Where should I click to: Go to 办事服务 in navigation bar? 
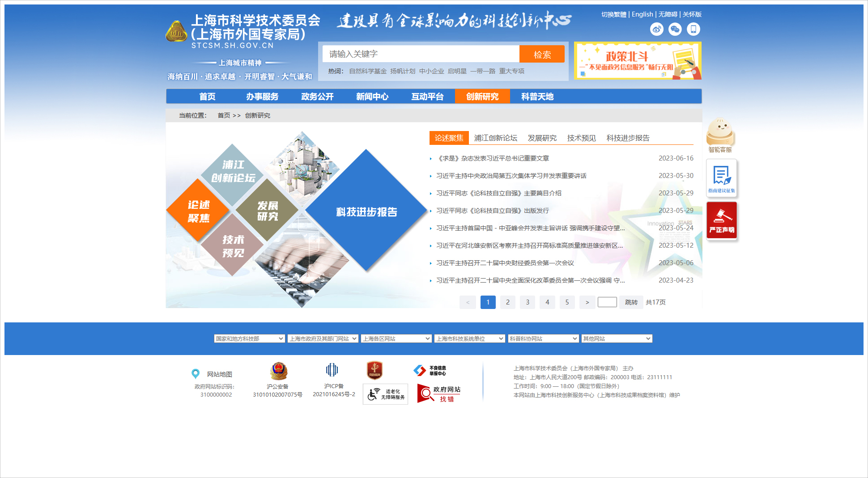click(262, 97)
